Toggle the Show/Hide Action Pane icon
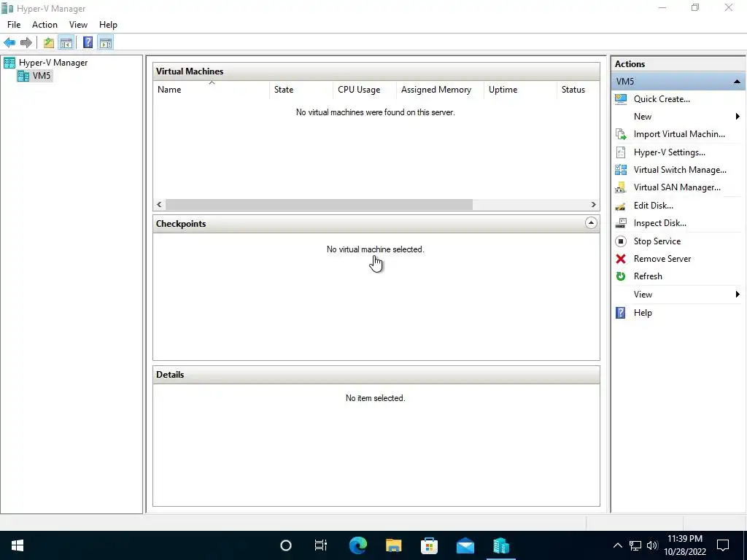The image size is (747, 560). tap(106, 43)
